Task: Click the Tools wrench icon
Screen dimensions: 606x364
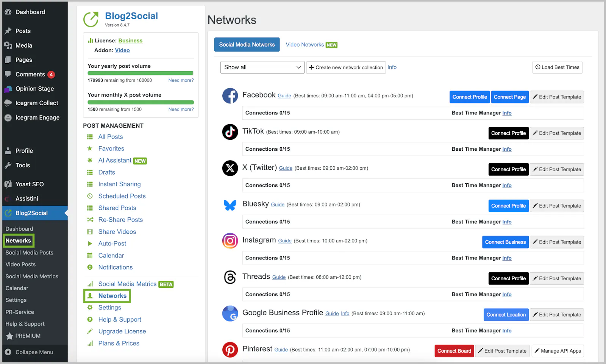Action: click(8, 165)
